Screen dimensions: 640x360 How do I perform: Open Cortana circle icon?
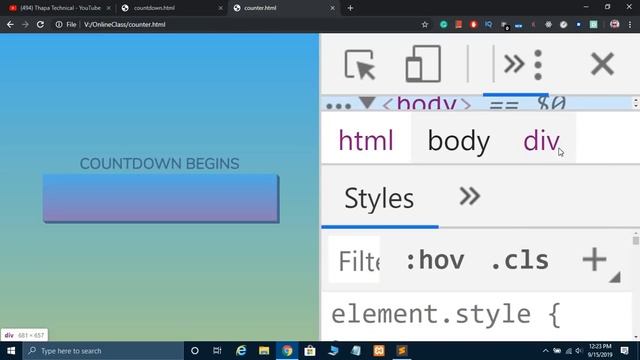195,351
